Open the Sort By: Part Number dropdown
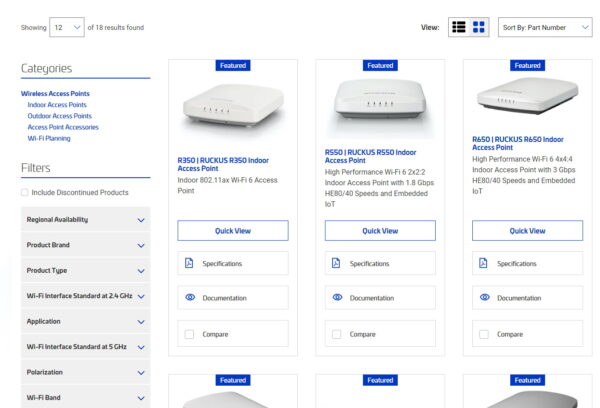Image resolution: width=600 pixels, height=408 pixels. point(545,28)
